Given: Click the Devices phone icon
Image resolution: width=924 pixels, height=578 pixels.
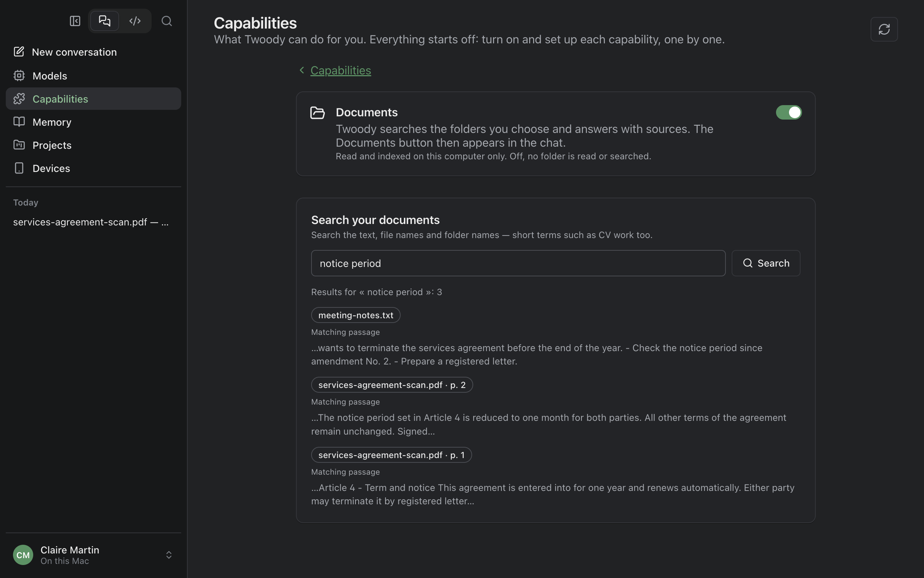Looking at the screenshot, I should coord(19,168).
